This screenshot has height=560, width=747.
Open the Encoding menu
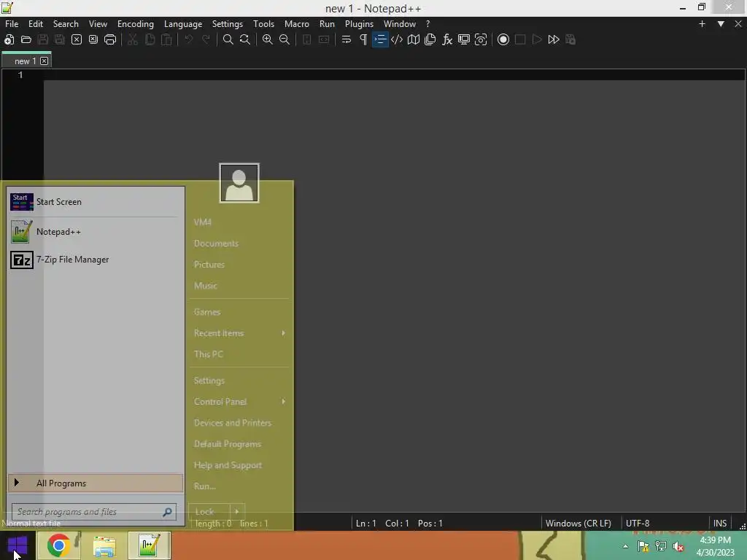click(x=135, y=24)
